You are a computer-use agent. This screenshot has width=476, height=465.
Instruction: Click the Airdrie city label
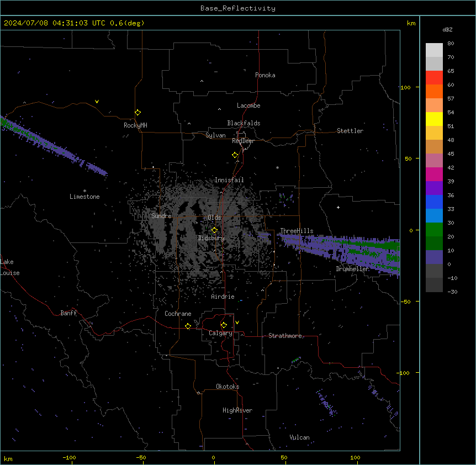(x=223, y=297)
